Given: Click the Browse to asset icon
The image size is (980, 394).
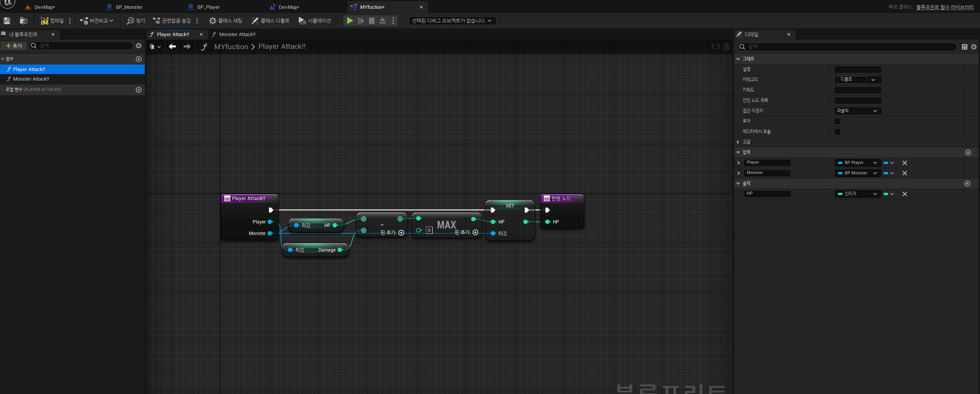Looking at the screenshot, I should tap(24, 21).
